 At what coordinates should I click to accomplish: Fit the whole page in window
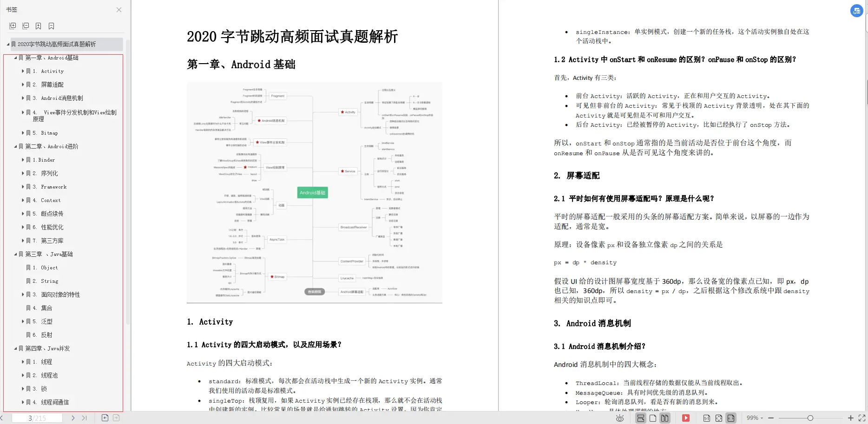(719, 418)
